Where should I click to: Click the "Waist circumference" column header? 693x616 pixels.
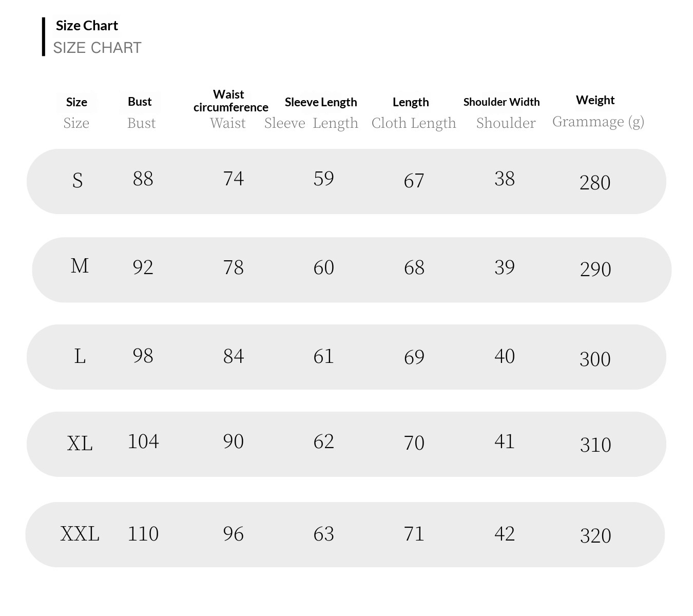pyautogui.click(x=230, y=101)
